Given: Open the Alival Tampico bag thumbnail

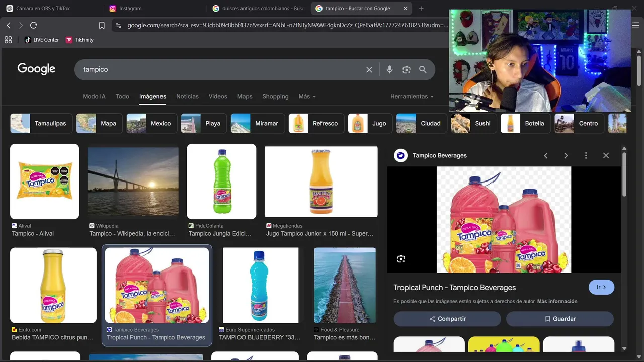Looking at the screenshot, I should coord(45,182).
